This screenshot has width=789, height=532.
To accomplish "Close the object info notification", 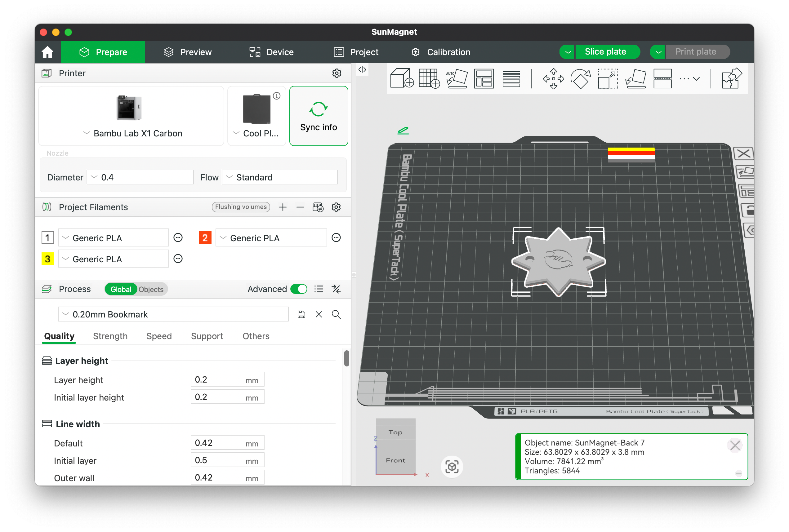I will [735, 445].
